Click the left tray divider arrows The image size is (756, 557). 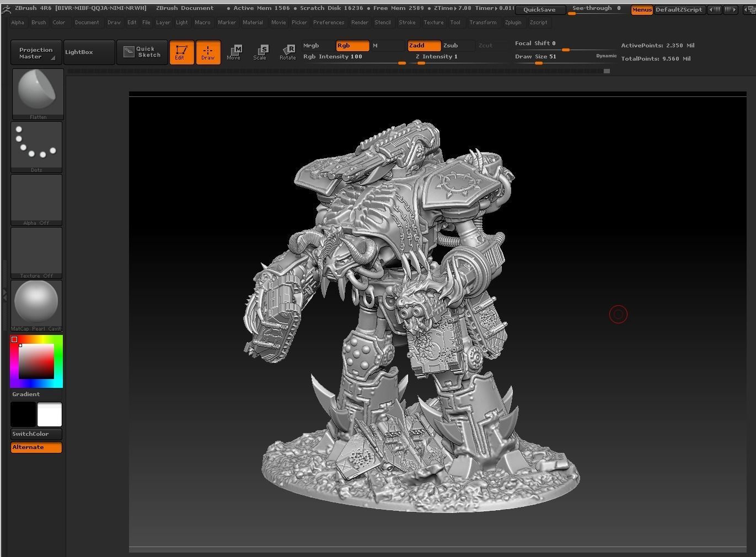pos(4,296)
